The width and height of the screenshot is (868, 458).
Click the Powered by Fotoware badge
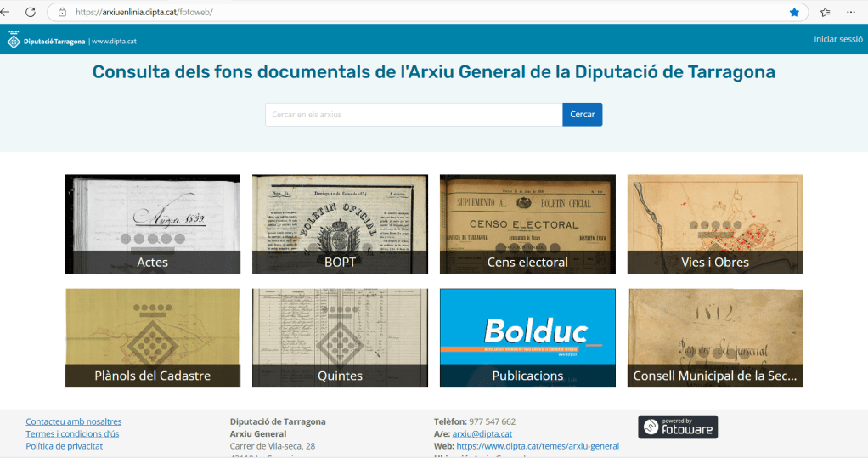[x=677, y=427]
